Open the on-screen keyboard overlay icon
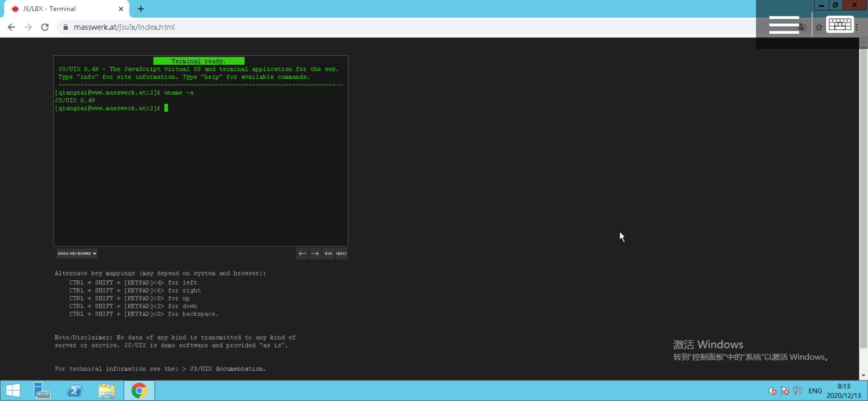Image resolution: width=868 pixels, height=401 pixels. (840, 25)
